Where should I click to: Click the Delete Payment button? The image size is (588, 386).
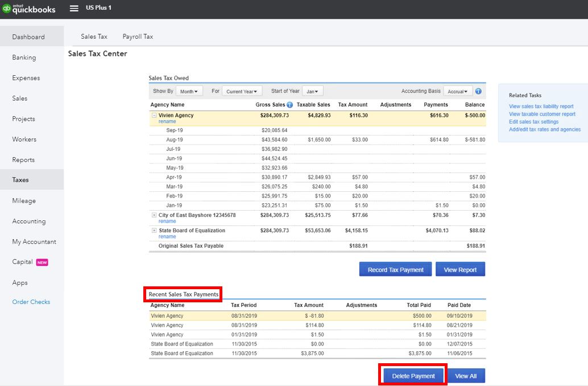413,376
